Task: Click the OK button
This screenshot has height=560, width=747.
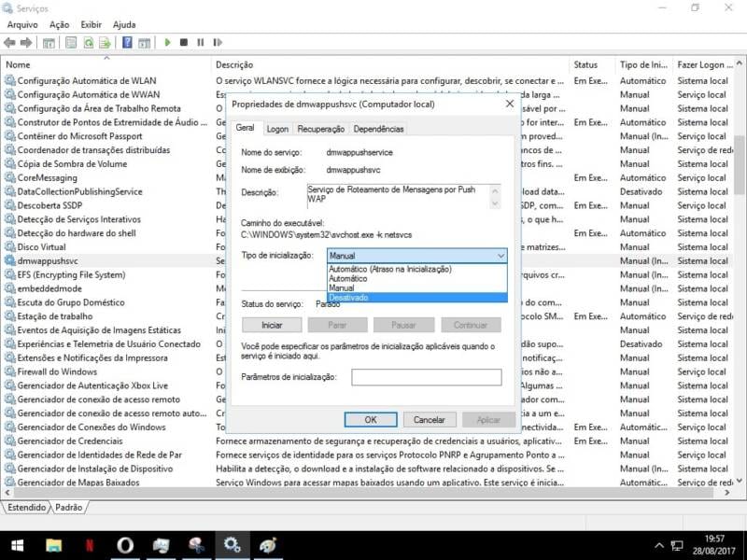Action: tap(371, 419)
